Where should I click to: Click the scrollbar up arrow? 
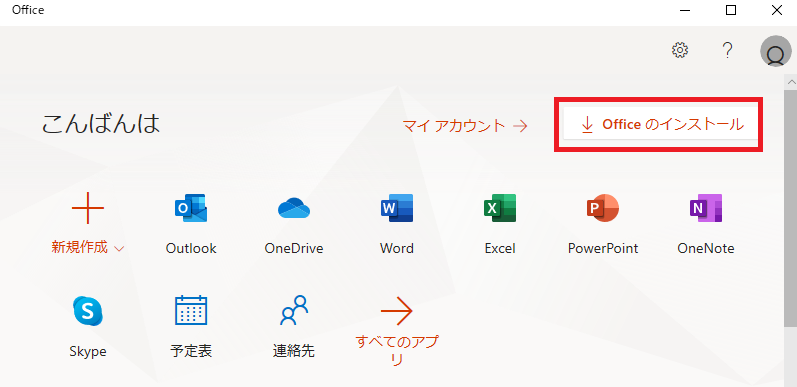point(791,82)
